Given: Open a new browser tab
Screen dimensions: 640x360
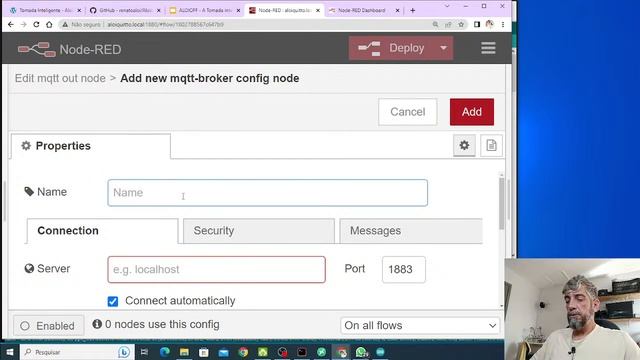Looking at the screenshot, I should tap(412, 10).
